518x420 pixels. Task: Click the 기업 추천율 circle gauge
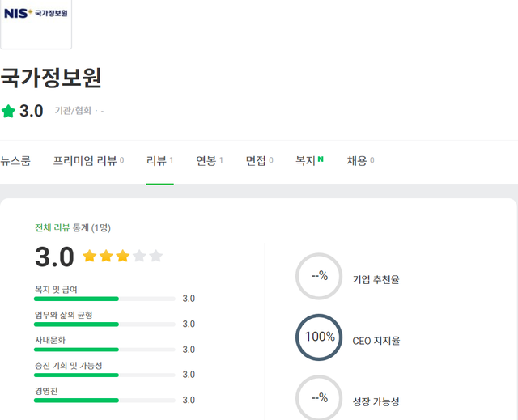[319, 276]
